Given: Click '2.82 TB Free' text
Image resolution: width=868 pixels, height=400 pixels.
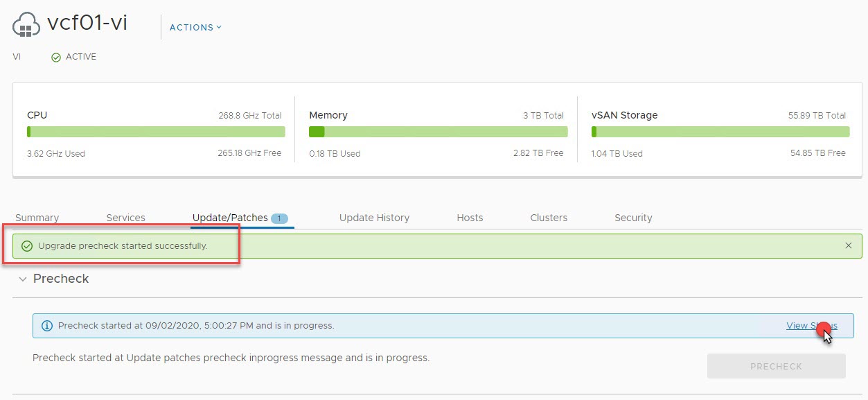Looking at the screenshot, I should (x=538, y=153).
